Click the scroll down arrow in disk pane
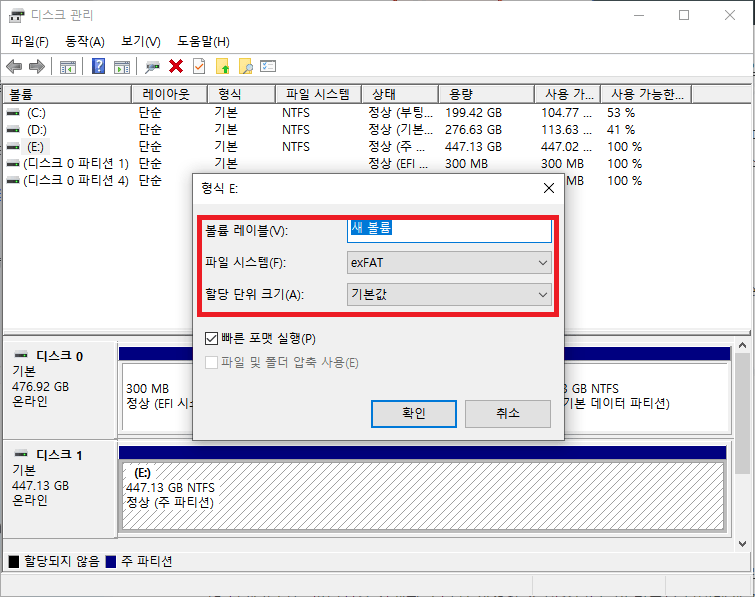Screen dimensions: 755x597 coord(742,544)
